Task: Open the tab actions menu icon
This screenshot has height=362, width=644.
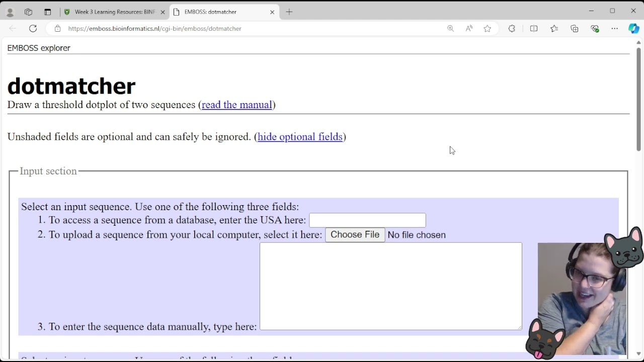Action: (x=47, y=12)
